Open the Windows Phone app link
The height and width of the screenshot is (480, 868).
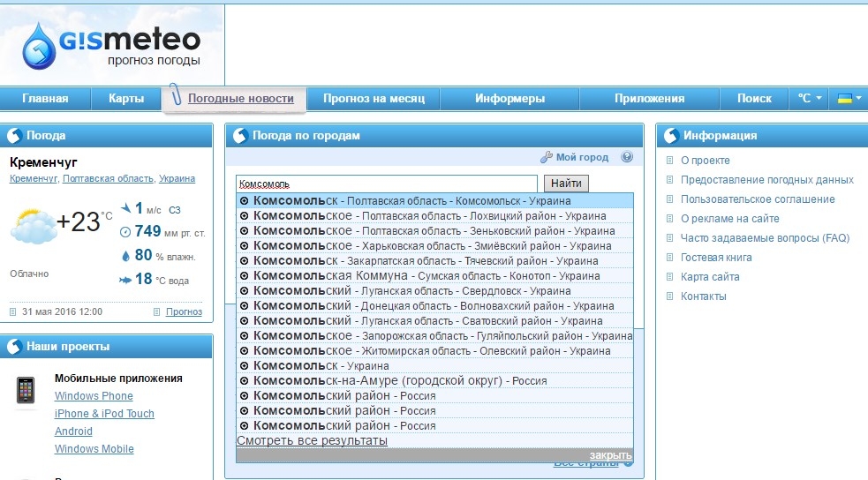(x=94, y=396)
